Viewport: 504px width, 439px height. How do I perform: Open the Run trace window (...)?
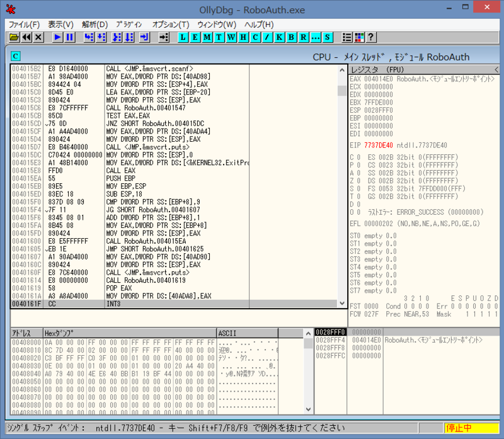tap(316, 37)
